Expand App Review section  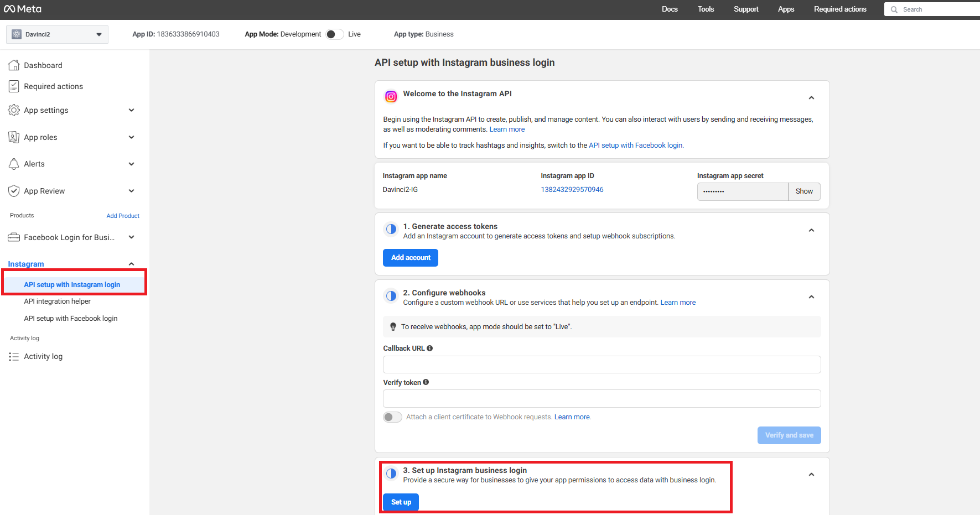pyautogui.click(x=132, y=191)
